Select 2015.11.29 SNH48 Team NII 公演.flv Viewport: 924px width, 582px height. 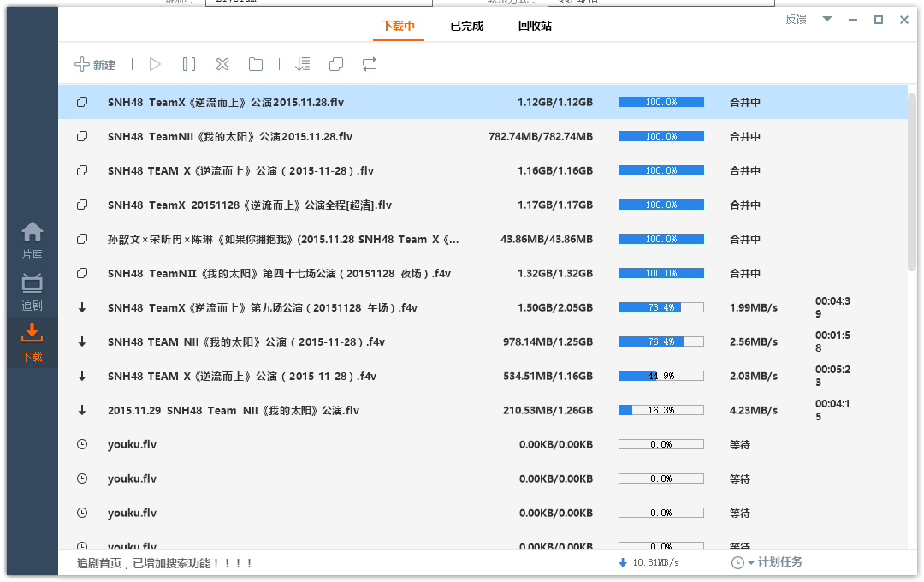click(x=234, y=410)
